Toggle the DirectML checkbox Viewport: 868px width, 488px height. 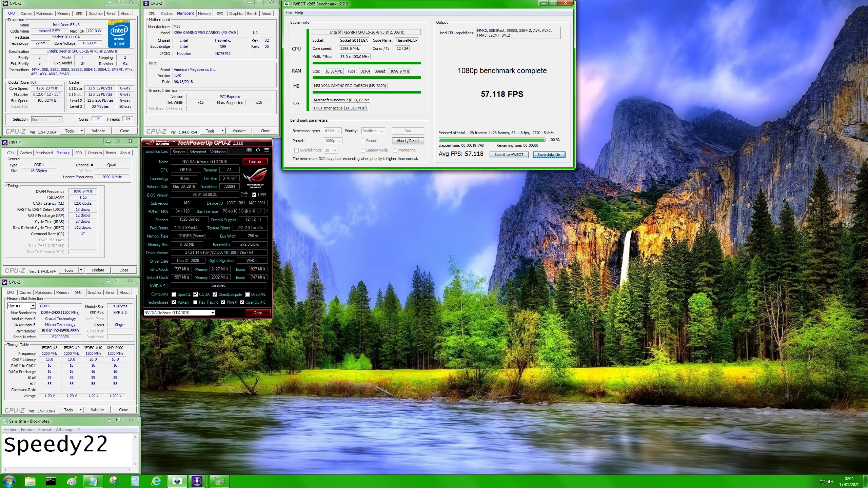(x=248, y=294)
